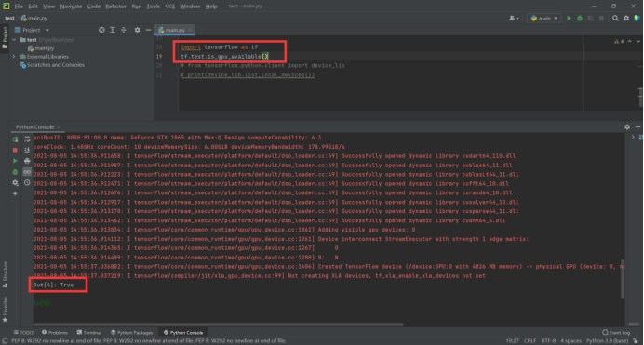This screenshot has width=644, height=345.
Task: Click UTF-8 encoding in status bar
Action: point(548,341)
